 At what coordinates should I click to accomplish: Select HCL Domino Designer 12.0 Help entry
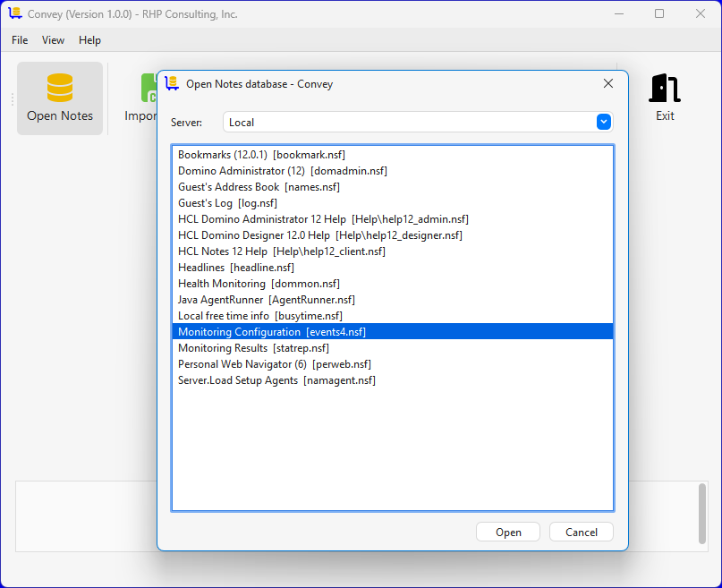click(393, 235)
